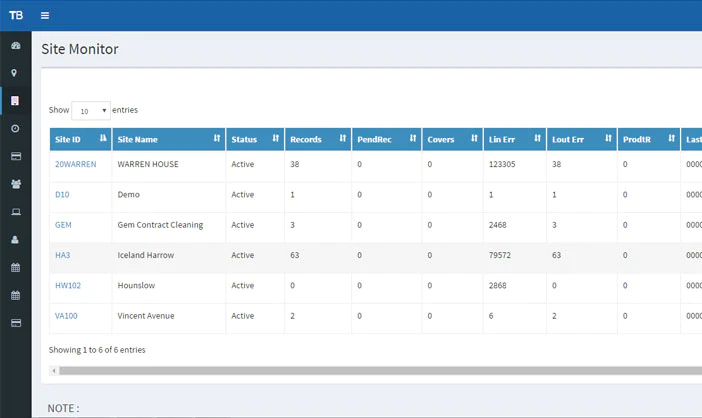Screen dimensions: 702x418
Task: Open the group of users sidebar icon
Action: click(16, 184)
